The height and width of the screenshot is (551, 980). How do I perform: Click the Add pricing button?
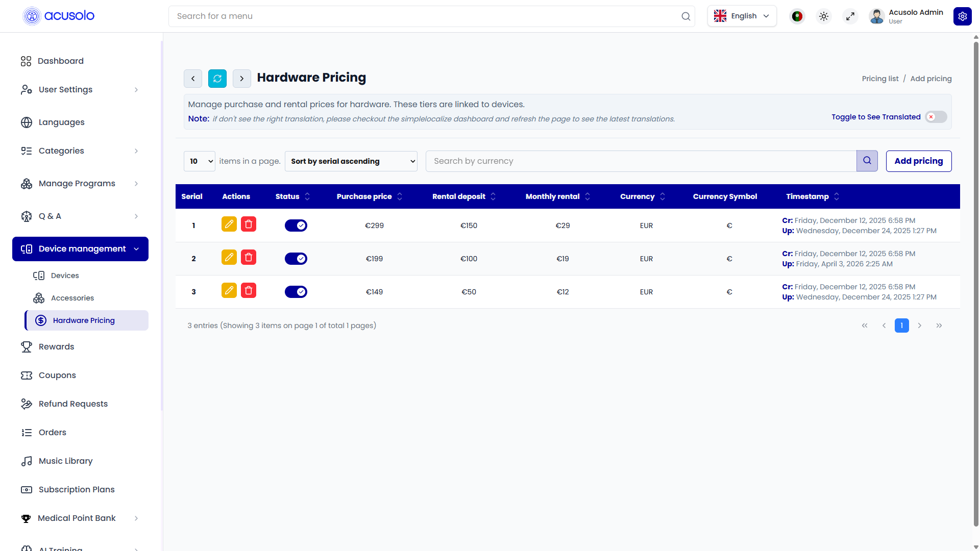click(919, 161)
